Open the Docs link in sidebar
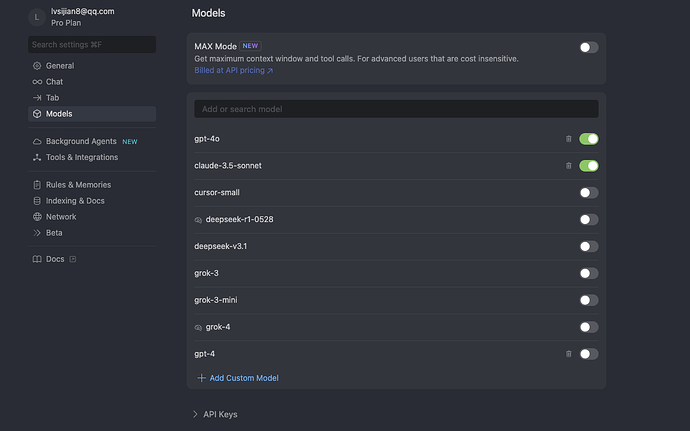 (92, 259)
